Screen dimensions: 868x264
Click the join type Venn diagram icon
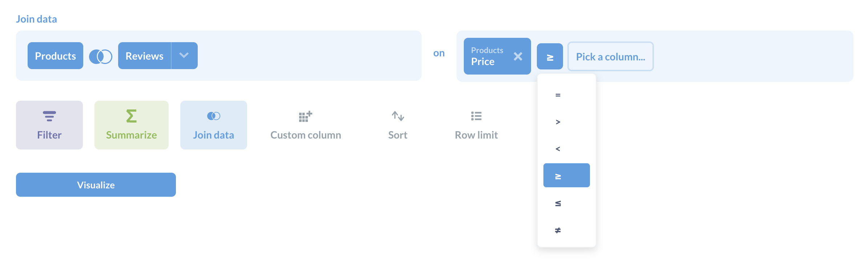point(101,56)
